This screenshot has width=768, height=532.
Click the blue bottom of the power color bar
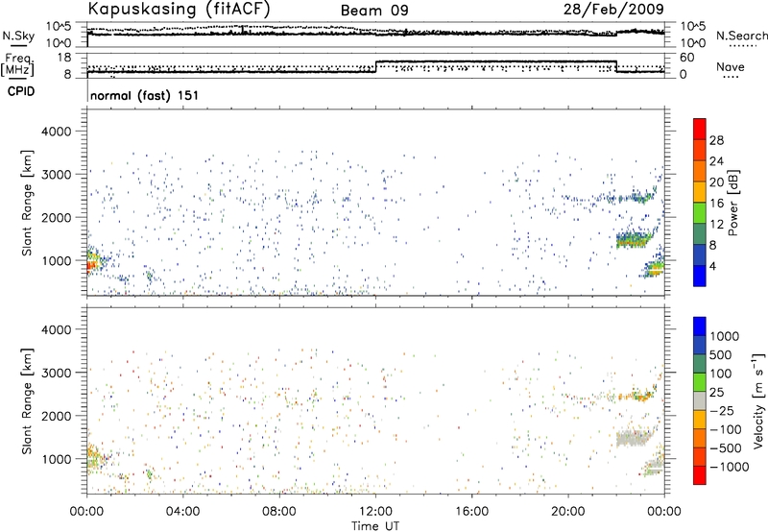[x=700, y=276]
